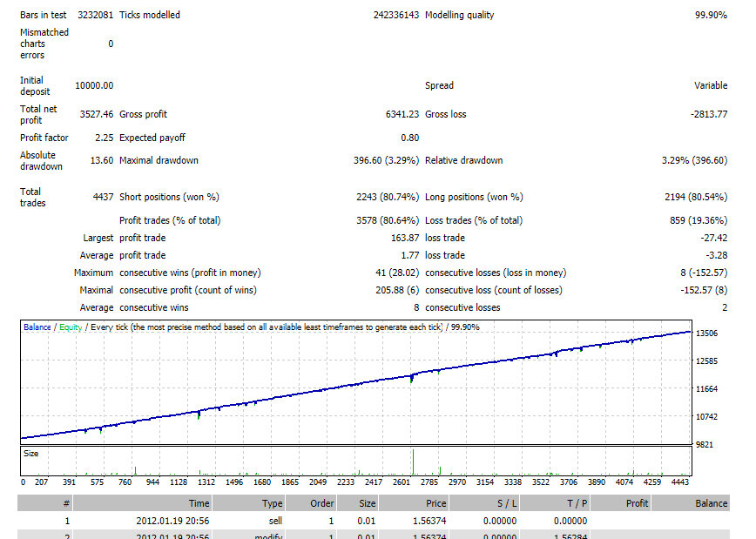
Task: Select the Initial deposit value 10000.00
Action: 94,85
